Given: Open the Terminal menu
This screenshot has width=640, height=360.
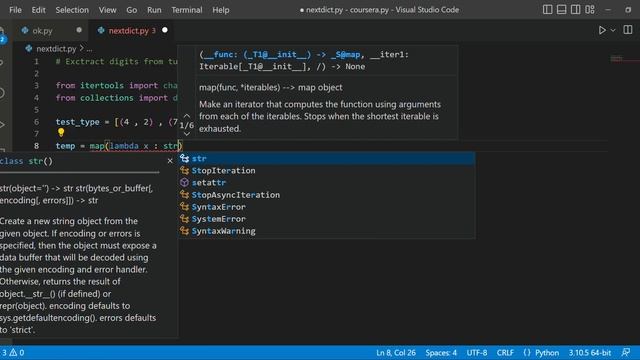Looking at the screenshot, I should point(187,10).
